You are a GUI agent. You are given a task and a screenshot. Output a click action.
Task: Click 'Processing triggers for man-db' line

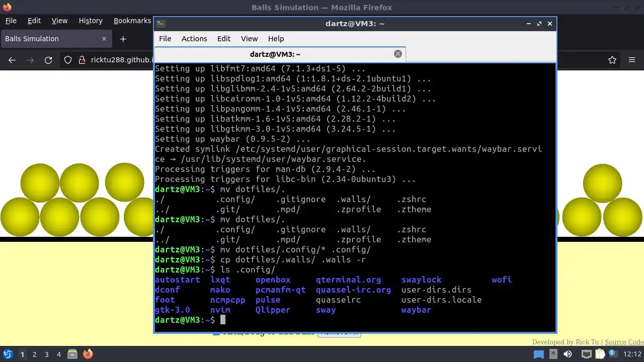pyautogui.click(x=265, y=169)
